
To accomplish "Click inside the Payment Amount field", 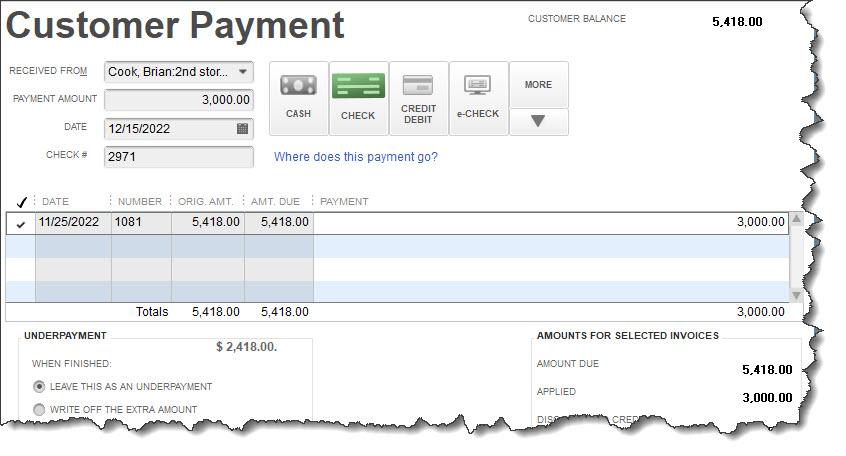I will 179,100.
